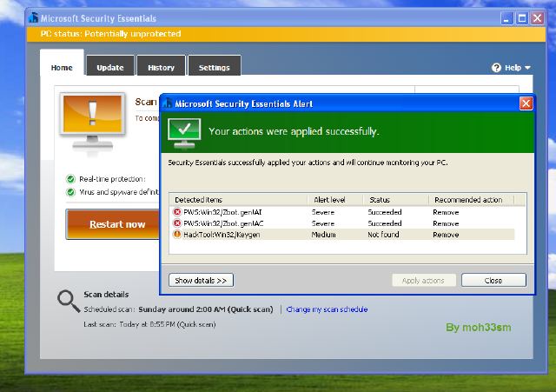This screenshot has width=556, height=392.
Task: Switch to the Update tab
Action: (x=110, y=66)
